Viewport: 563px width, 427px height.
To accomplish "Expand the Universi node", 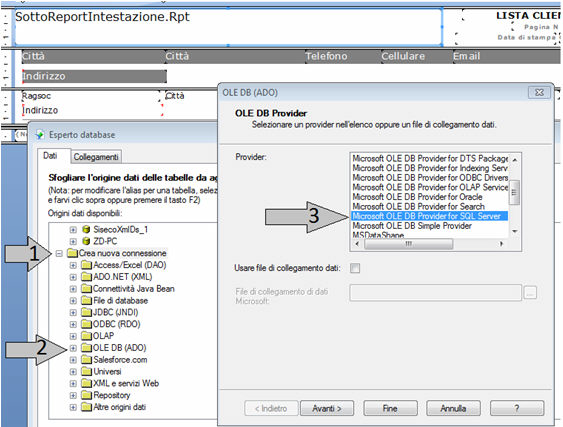I will [x=73, y=372].
